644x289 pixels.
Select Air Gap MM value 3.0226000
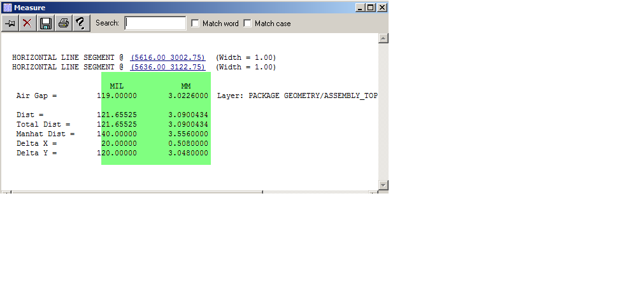[x=188, y=95]
